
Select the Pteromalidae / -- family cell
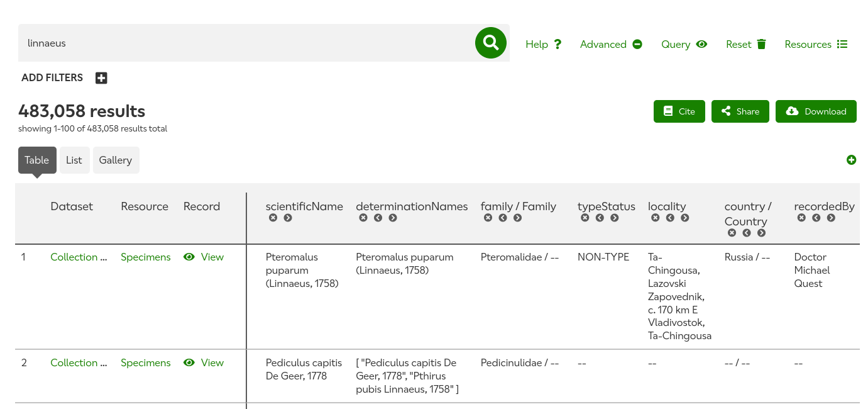tap(520, 257)
